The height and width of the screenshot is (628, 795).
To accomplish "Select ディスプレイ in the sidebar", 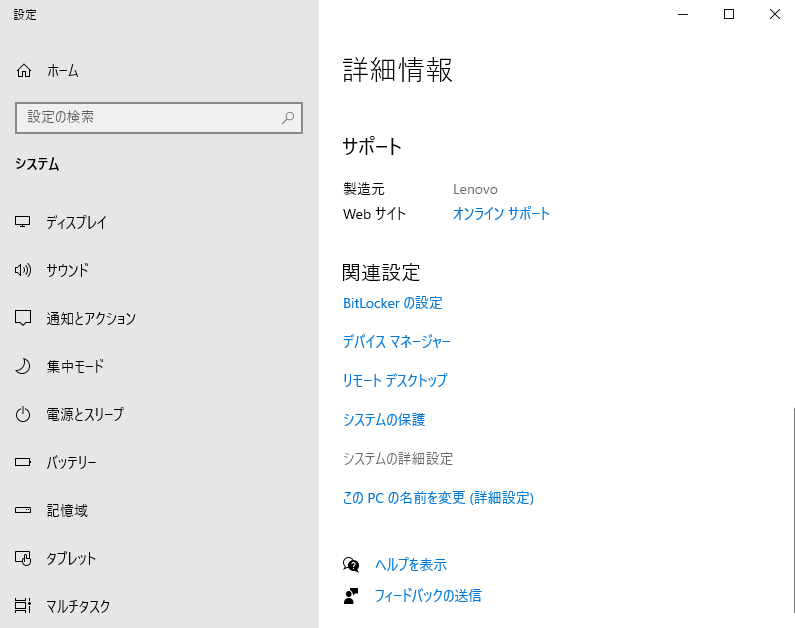I will point(77,222).
